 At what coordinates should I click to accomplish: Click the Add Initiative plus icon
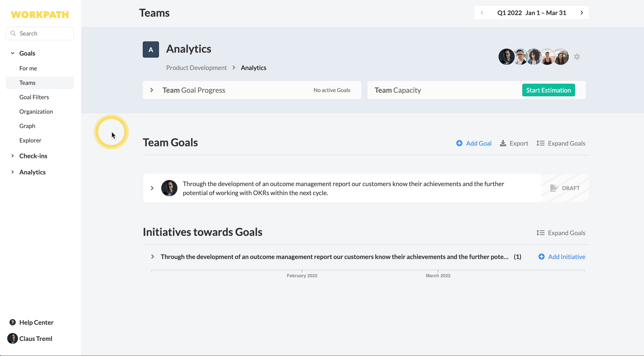(542, 257)
